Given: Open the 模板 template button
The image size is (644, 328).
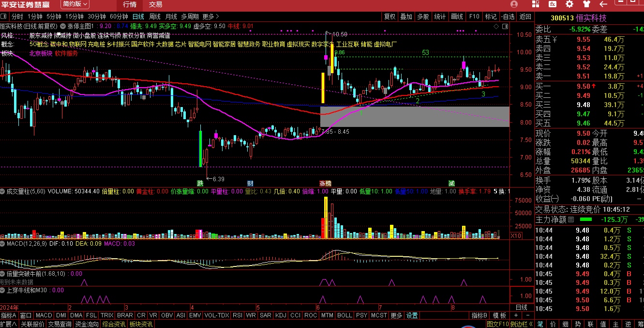Looking at the screenshot, I should [499, 315].
